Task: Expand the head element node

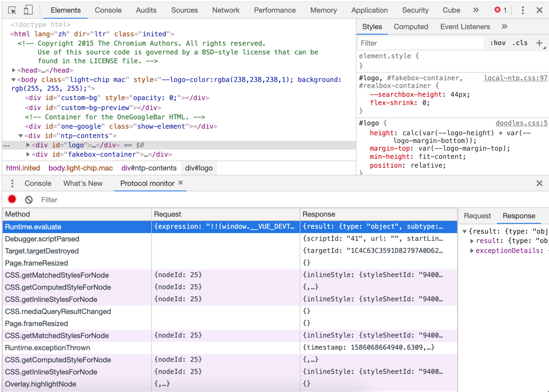Action: point(13,70)
